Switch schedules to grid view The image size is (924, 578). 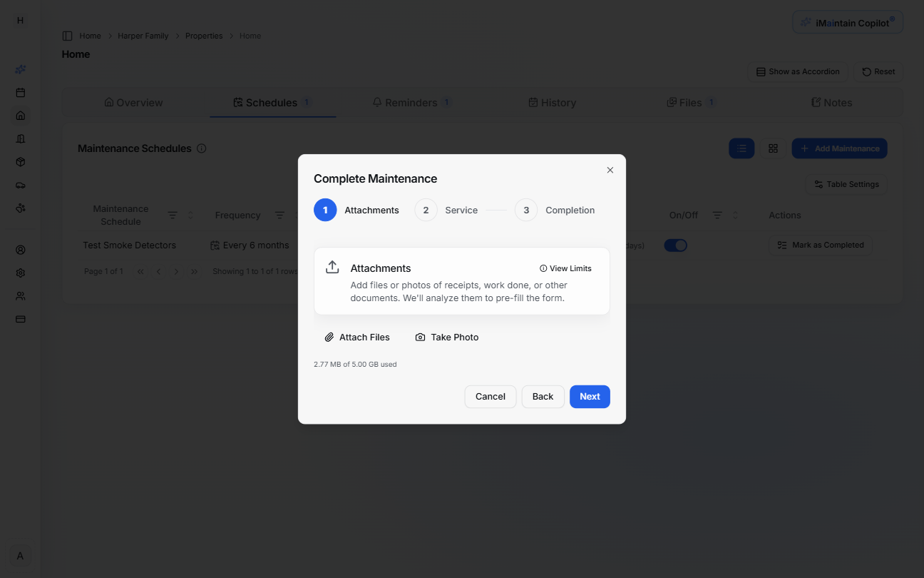pos(774,148)
